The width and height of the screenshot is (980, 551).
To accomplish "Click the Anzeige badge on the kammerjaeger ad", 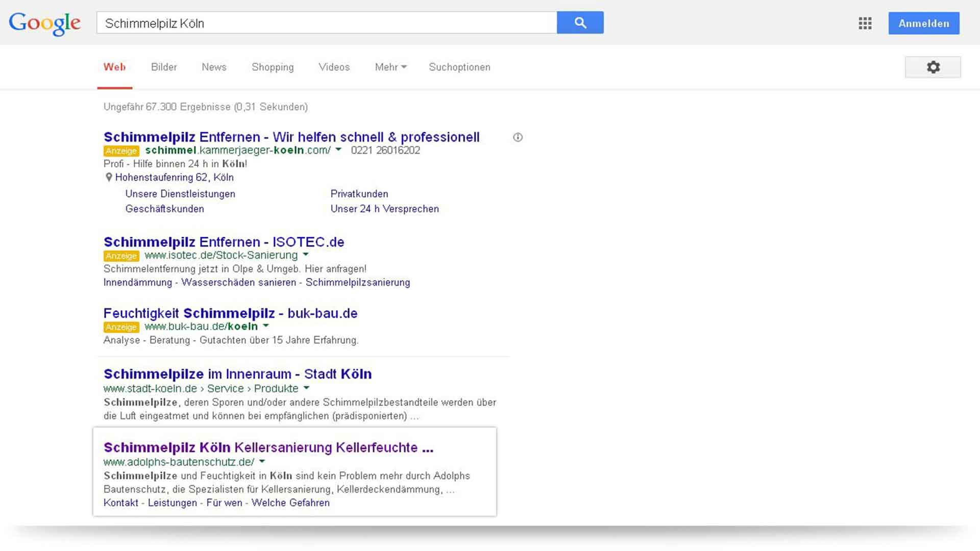I will click(121, 151).
